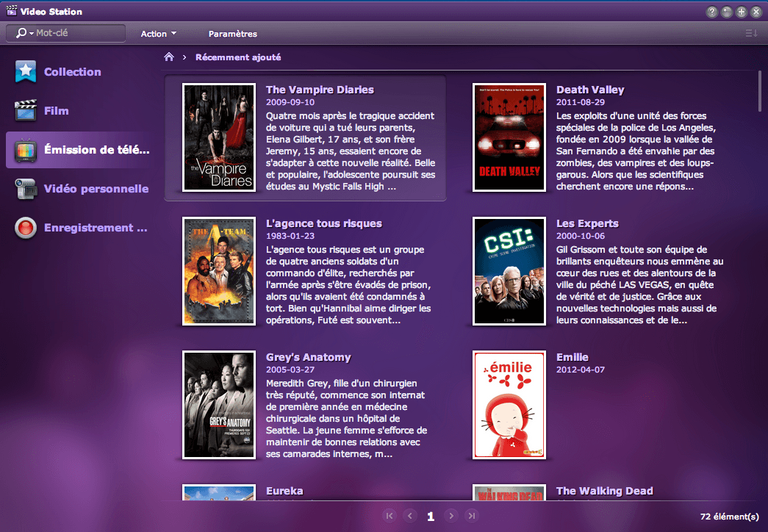Select the A-Team poster thumbnail
The width and height of the screenshot is (768, 532).
click(219, 271)
